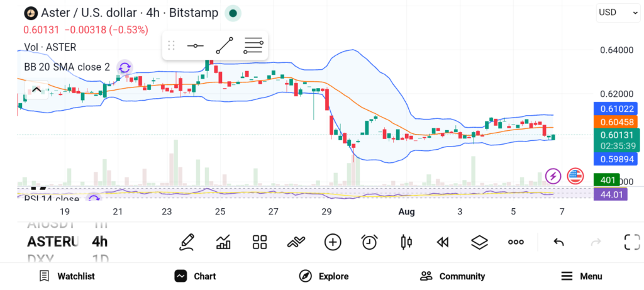Click the green market status dot
The height and width of the screenshot is (290, 644).
(233, 13)
